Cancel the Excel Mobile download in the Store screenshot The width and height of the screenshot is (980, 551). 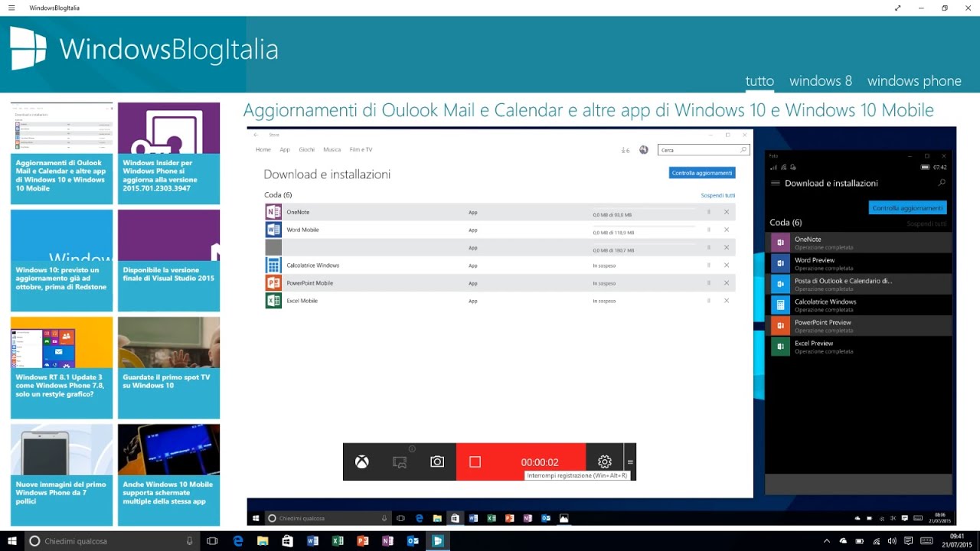[727, 301]
